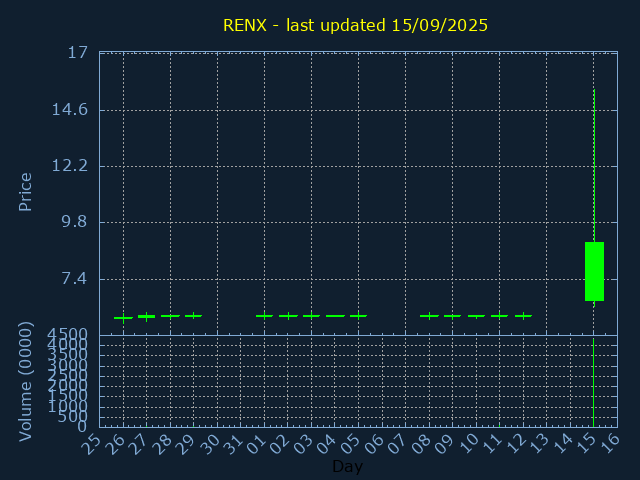Click the large green candlestick on day 15
Image resolution: width=640 pixels, height=480 pixels.
point(594,271)
